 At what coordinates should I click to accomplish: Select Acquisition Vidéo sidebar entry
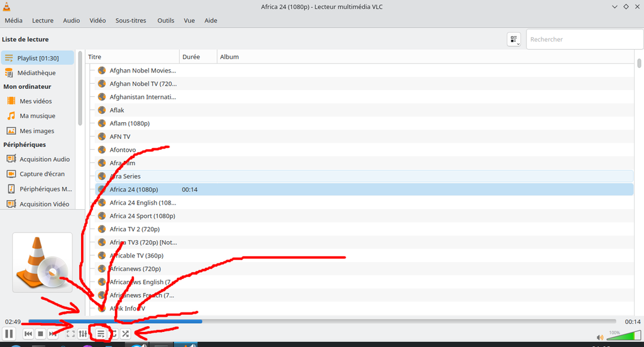pyautogui.click(x=38, y=204)
